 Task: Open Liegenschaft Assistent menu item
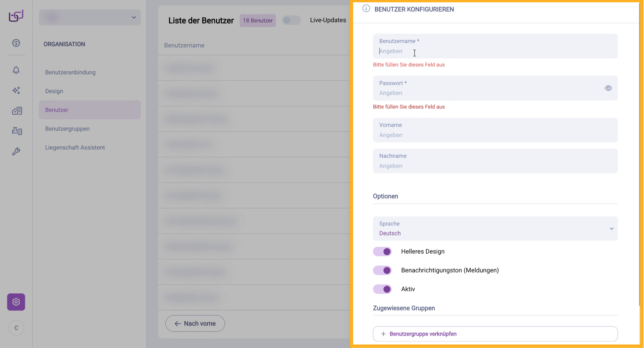tap(75, 148)
